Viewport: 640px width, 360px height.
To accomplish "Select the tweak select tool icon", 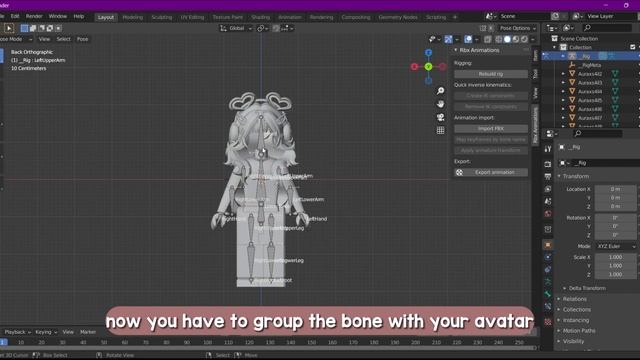I will [x=9, y=28].
